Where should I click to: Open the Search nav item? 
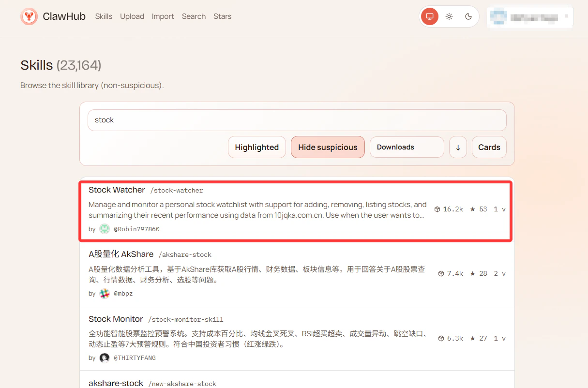pyautogui.click(x=194, y=16)
